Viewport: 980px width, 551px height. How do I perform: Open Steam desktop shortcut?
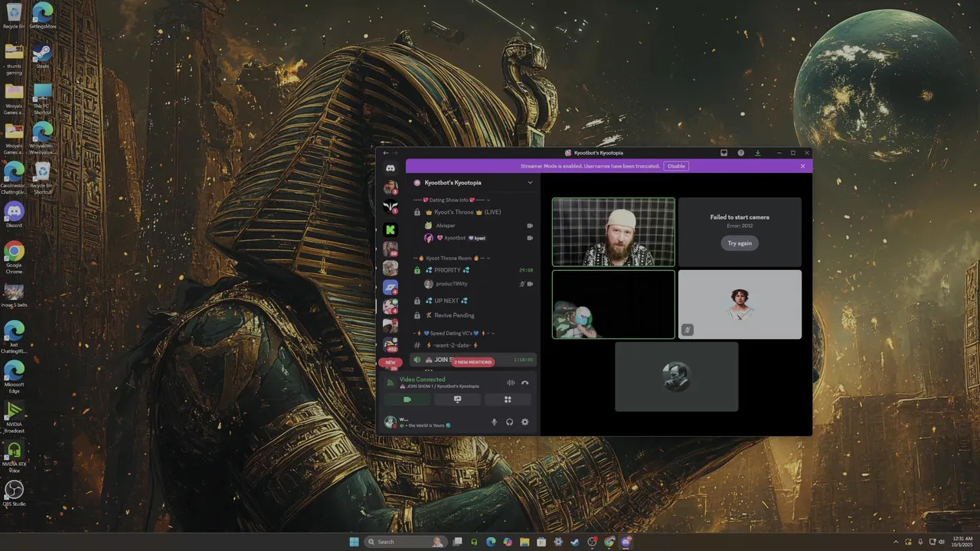(43, 56)
